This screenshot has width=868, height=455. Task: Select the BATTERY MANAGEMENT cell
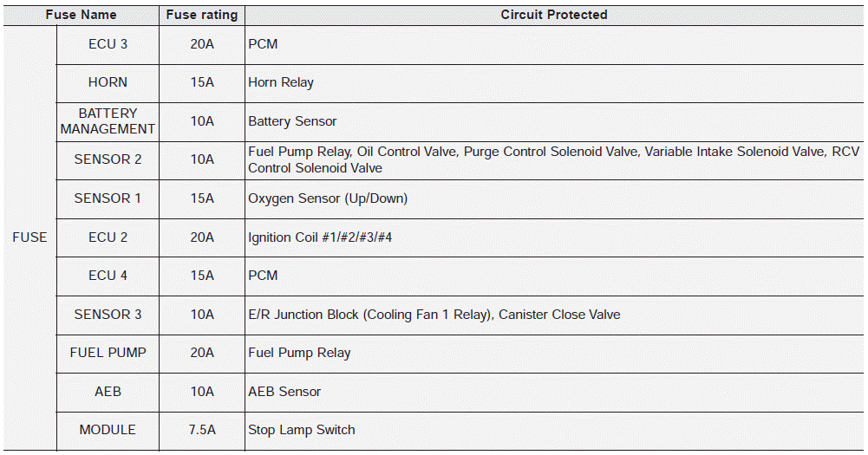(108, 121)
